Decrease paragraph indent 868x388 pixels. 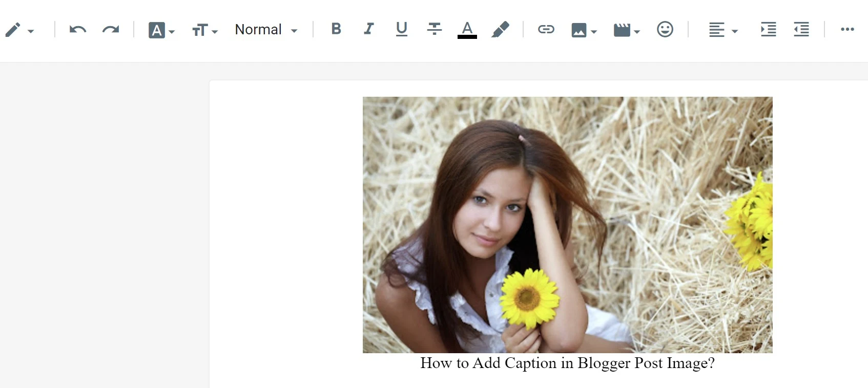pos(801,29)
